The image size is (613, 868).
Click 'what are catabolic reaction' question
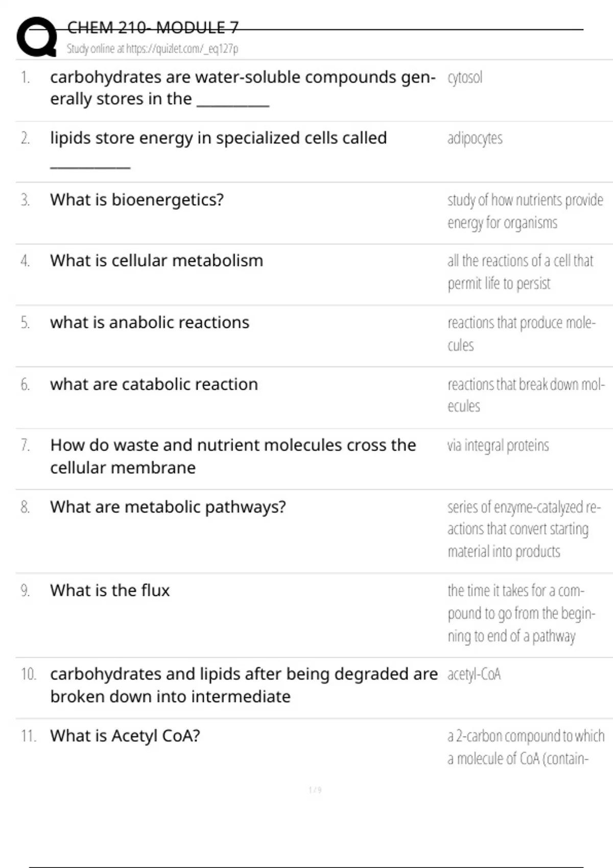(x=154, y=384)
